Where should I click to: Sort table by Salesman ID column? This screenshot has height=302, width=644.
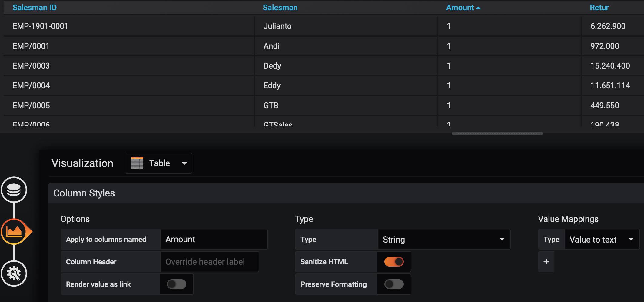35,7
